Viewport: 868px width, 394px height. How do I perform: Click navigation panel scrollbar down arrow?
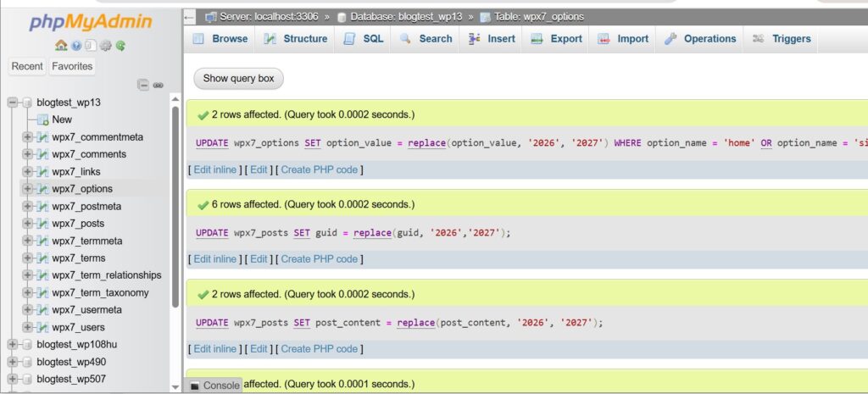tap(175, 387)
